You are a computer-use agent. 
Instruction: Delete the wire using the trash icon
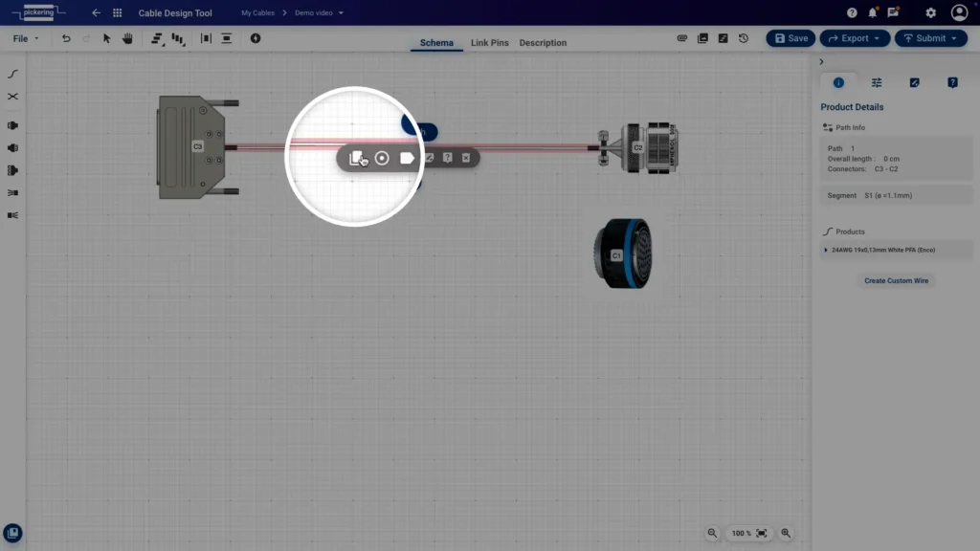pos(466,158)
